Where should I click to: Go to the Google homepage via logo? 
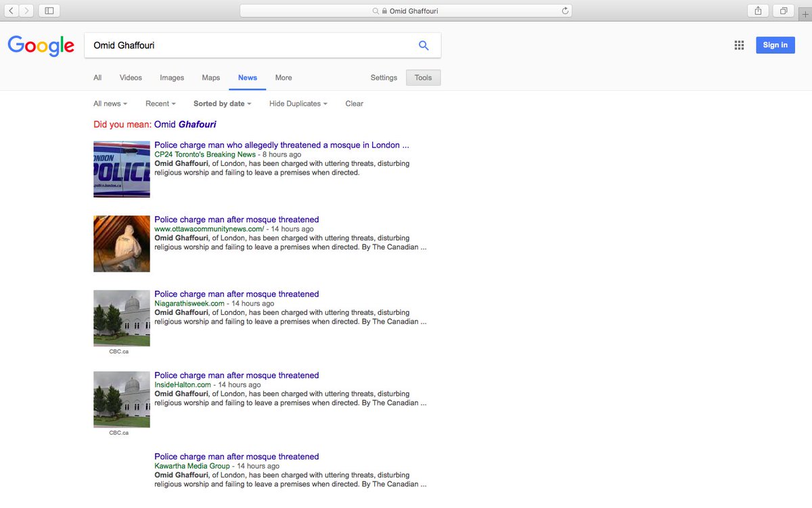tap(41, 46)
